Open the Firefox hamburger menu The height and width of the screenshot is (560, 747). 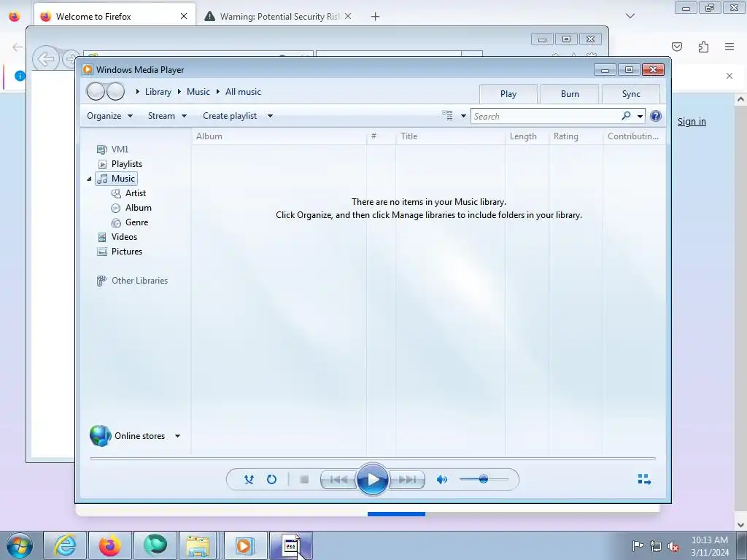[x=729, y=46]
